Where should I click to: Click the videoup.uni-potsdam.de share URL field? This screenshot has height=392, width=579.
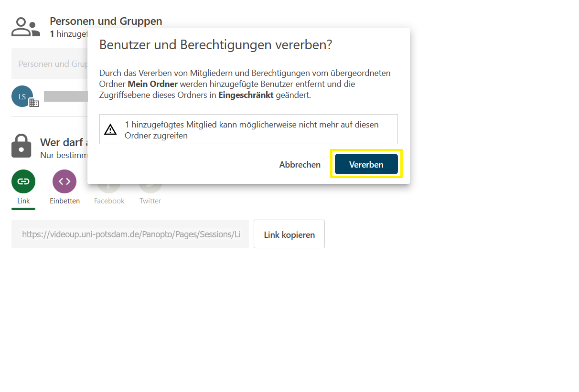[x=130, y=234]
